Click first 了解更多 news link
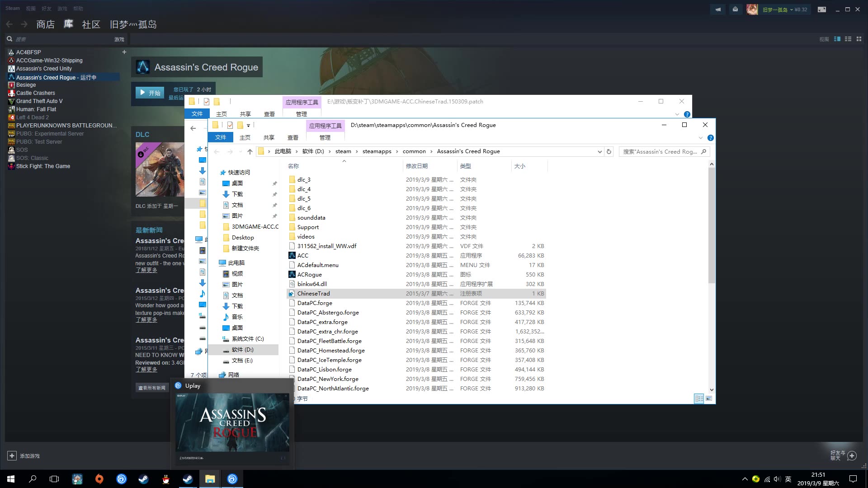Screen dimensions: 868x488 coord(146,270)
